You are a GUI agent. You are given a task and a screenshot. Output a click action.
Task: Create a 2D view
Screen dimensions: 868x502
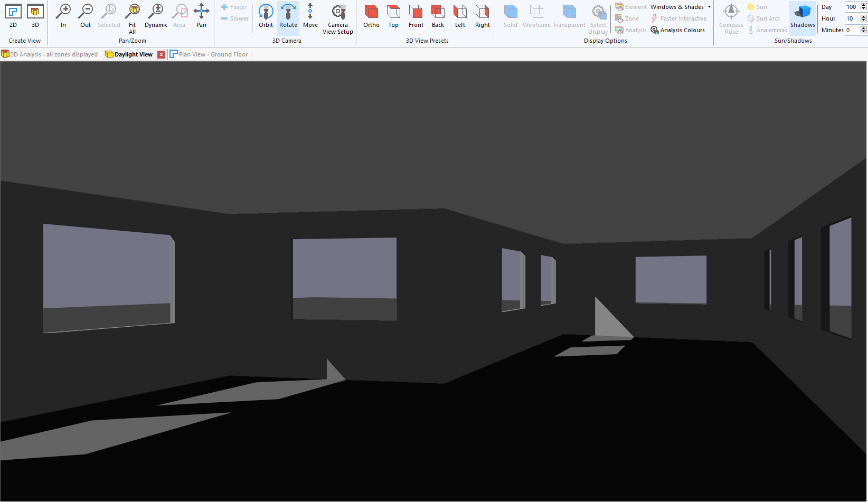[x=13, y=16]
